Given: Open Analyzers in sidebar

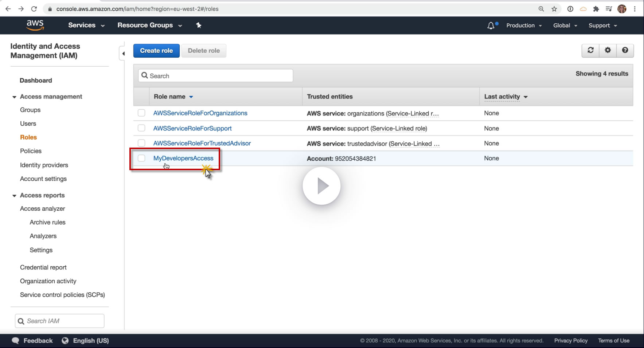Looking at the screenshot, I should [x=43, y=236].
